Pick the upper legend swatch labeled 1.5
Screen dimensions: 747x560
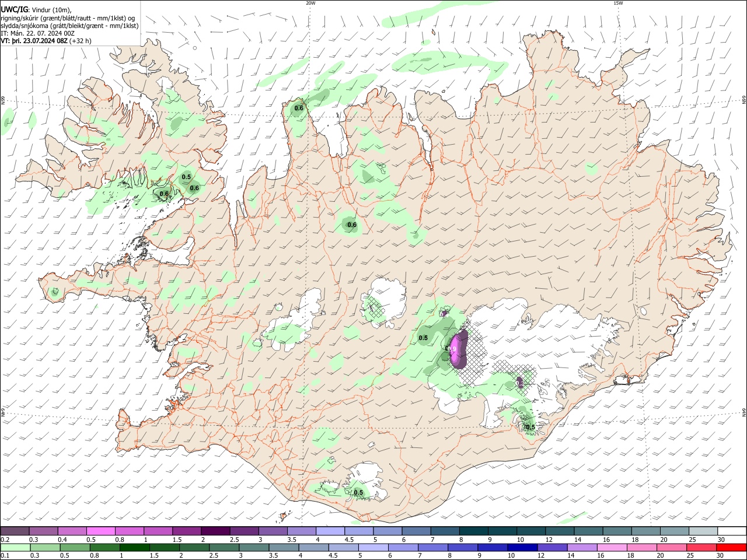[x=187, y=531]
